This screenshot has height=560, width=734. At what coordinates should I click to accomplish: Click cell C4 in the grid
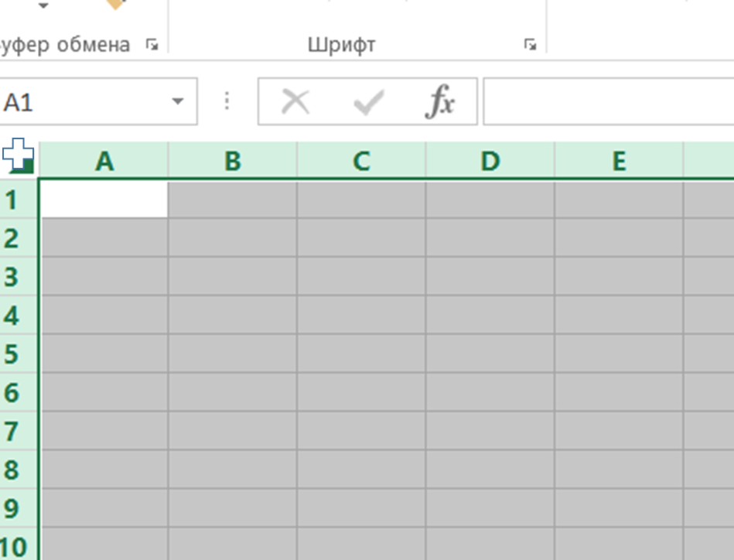[x=361, y=315]
